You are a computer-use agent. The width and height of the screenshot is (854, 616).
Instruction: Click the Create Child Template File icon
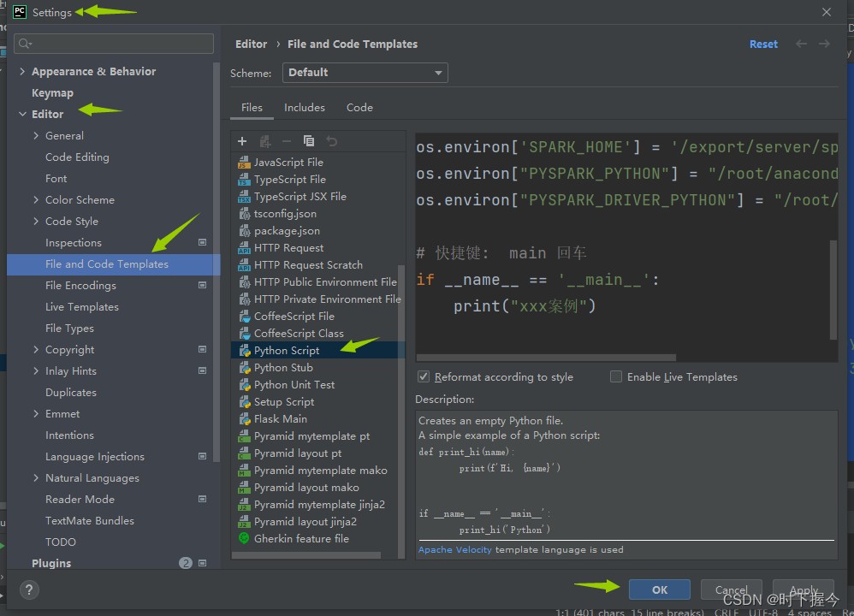click(265, 142)
